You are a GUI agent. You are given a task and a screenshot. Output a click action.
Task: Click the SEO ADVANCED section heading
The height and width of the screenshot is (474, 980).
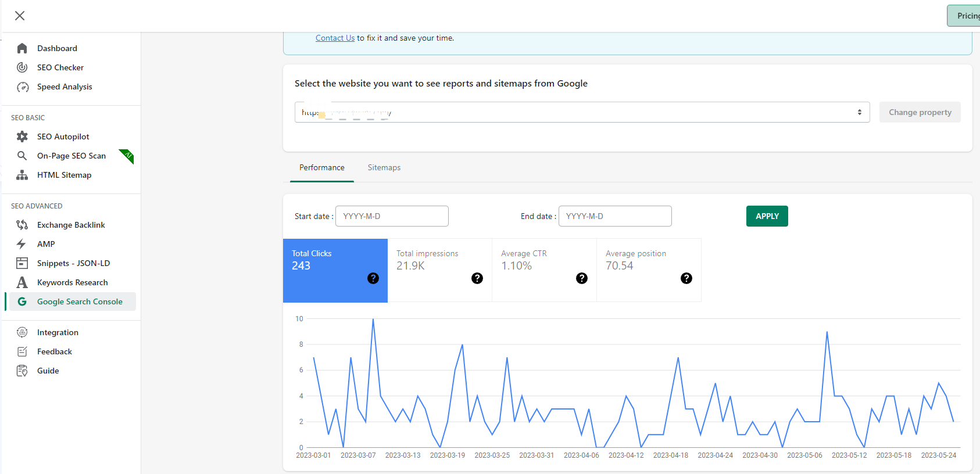pyautogui.click(x=37, y=206)
